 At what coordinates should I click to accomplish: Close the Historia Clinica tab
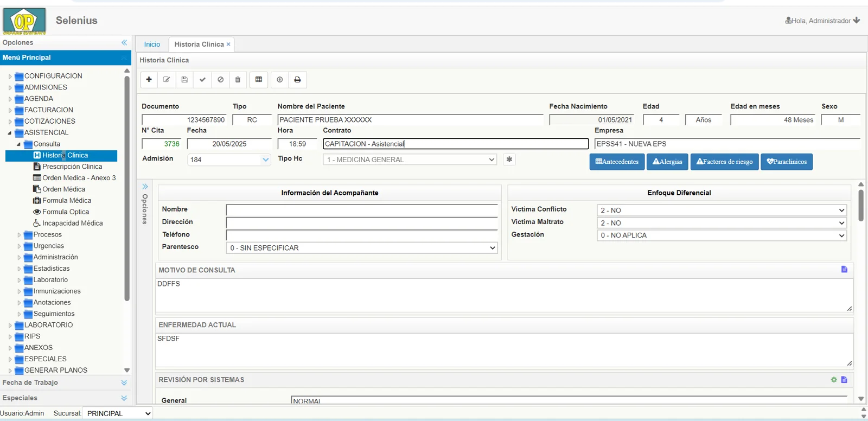point(228,44)
